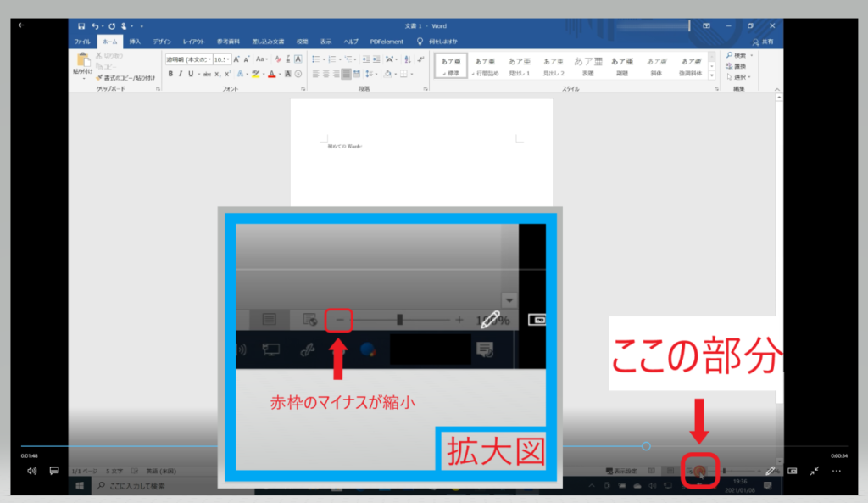Click the subtitles icon in video player
Image resolution: width=868 pixels, height=503 pixels.
tap(53, 470)
